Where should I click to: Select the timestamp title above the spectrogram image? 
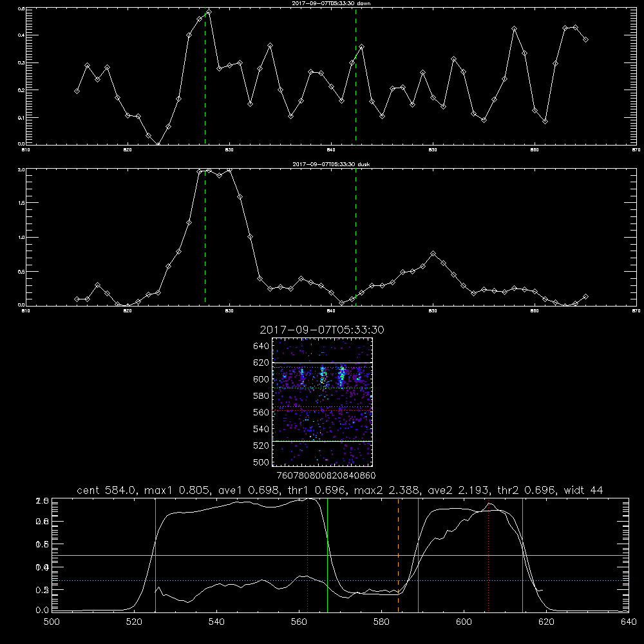(322, 330)
